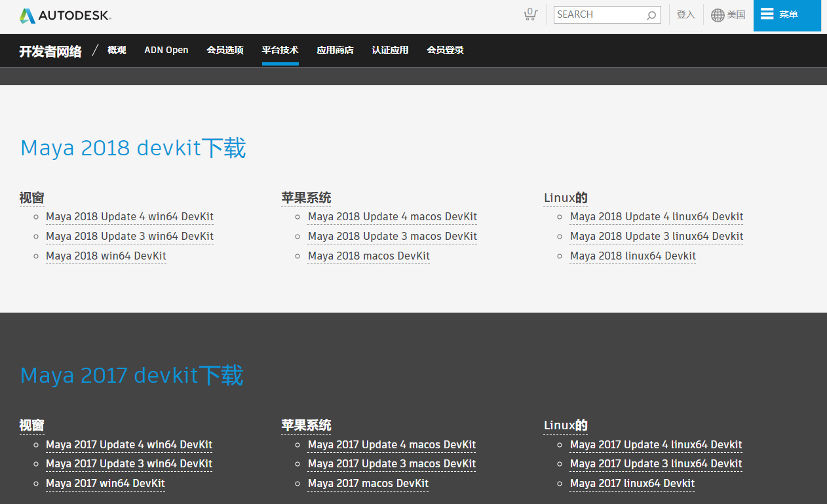
Task: Download Maya 2017 Update 3 macos DevKit
Action: [391, 463]
